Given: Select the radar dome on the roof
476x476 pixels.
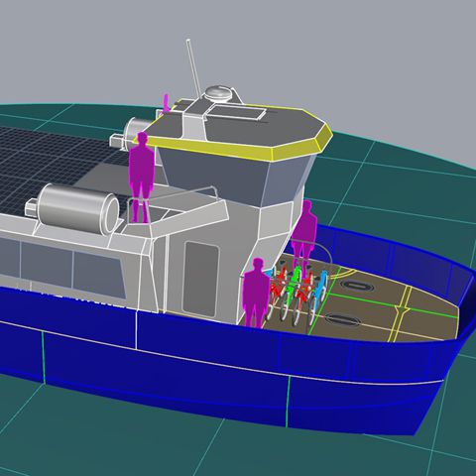Looking at the screenshot, I should (x=218, y=92).
